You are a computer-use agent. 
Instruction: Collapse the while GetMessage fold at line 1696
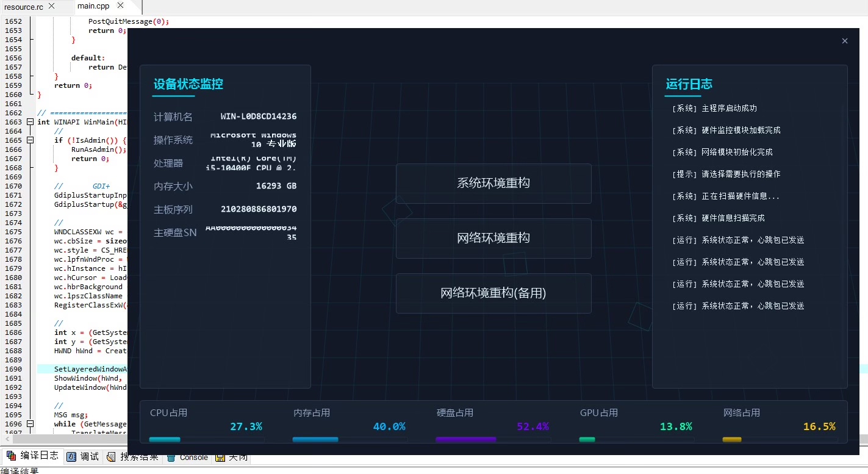click(30, 424)
